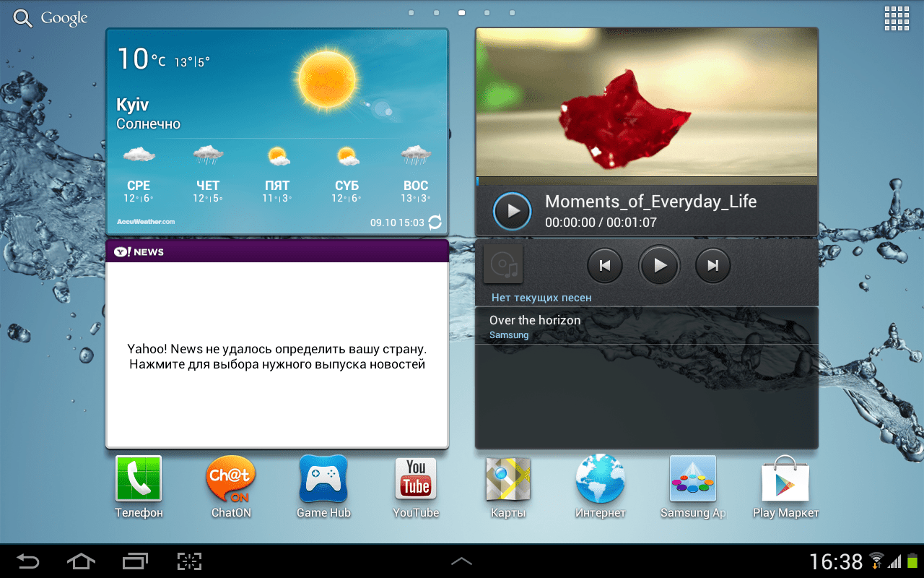Skip to previous track in music widget
The width and height of the screenshot is (924, 578).
point(605,266)
